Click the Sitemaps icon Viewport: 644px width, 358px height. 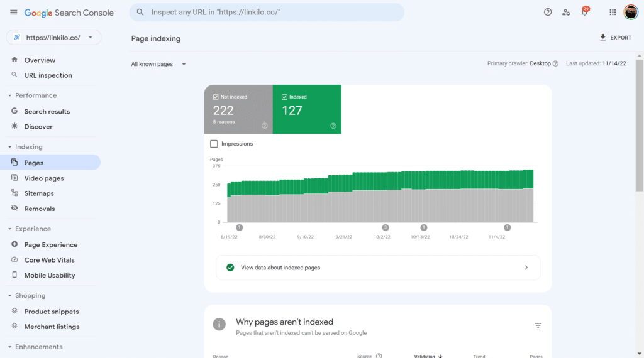pyautogui.click(x=14, y=193)
